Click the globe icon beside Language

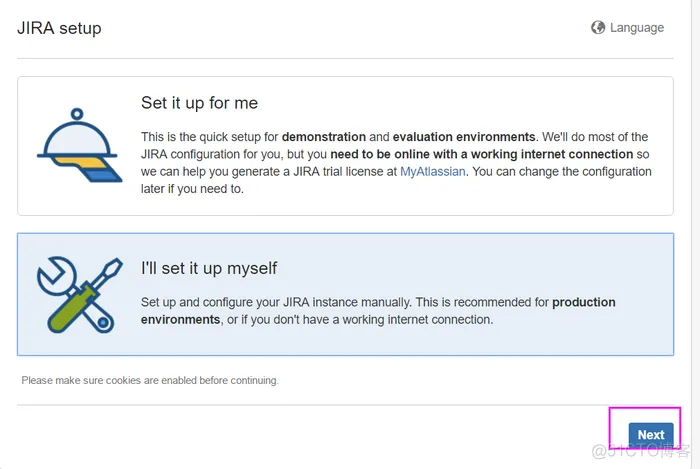coord(598,28)
